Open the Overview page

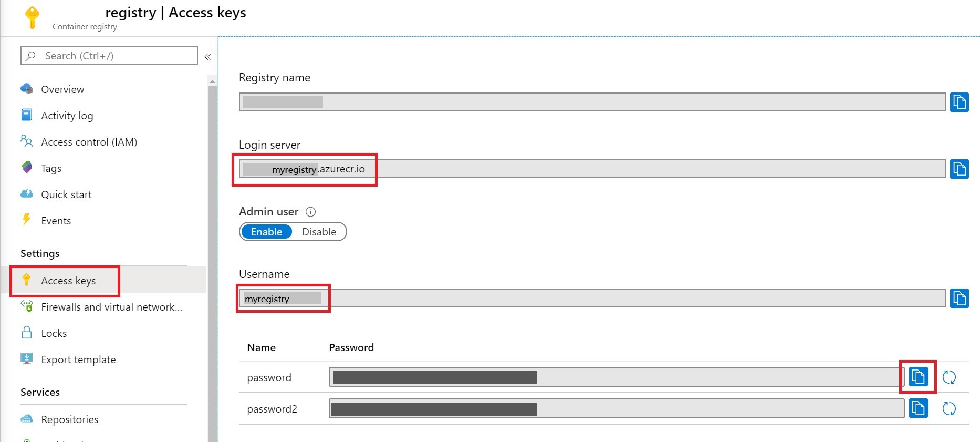tap(62, 89)
